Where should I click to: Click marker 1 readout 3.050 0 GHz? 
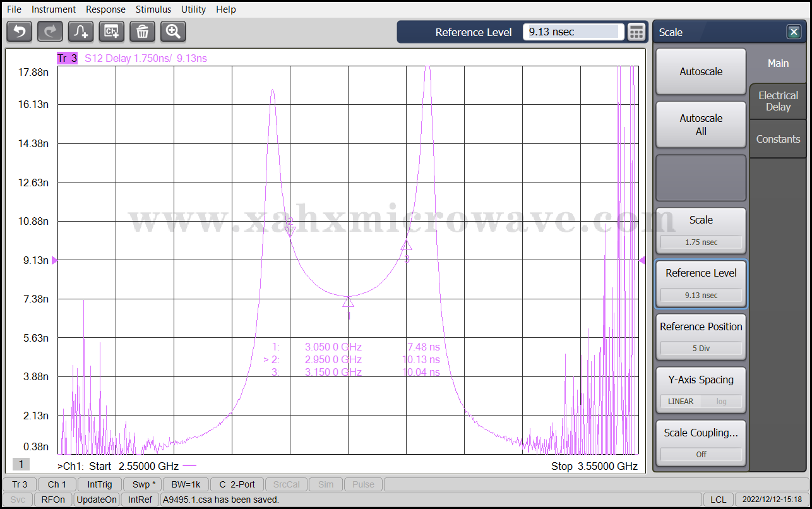pos(333,347)
